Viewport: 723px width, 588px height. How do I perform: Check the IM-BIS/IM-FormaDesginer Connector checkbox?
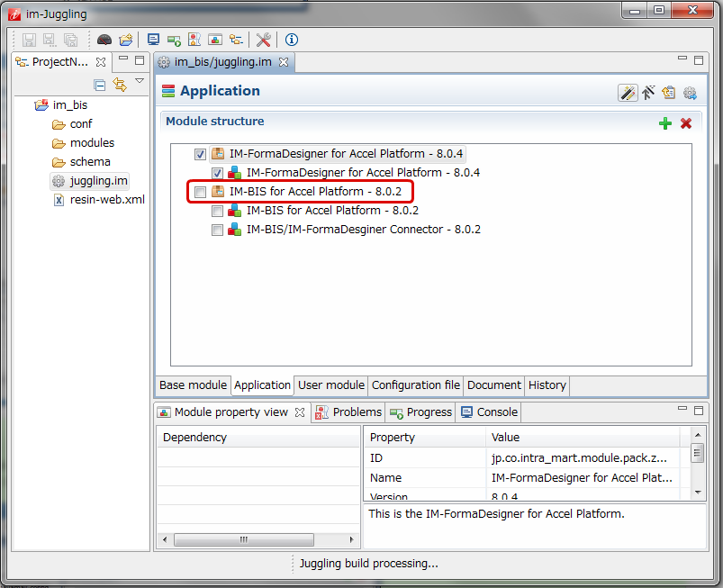click(x=217, y=230)
